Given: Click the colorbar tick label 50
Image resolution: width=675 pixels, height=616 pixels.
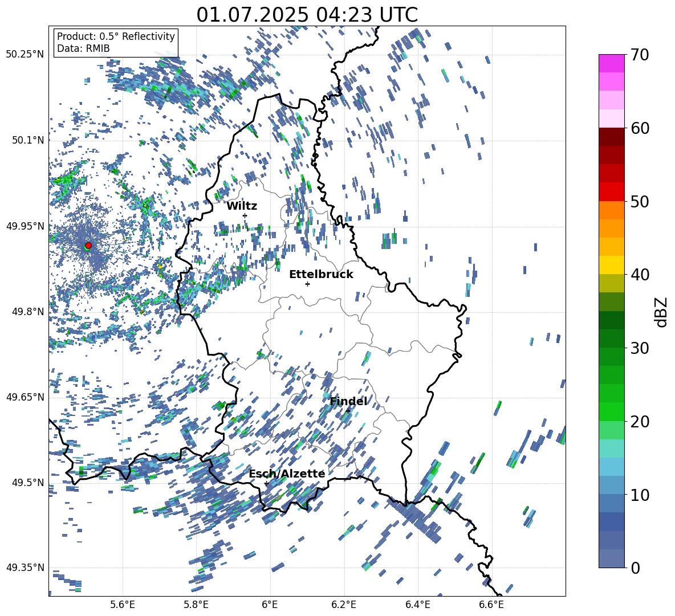Looking at the screenshot, I should 640,201.
